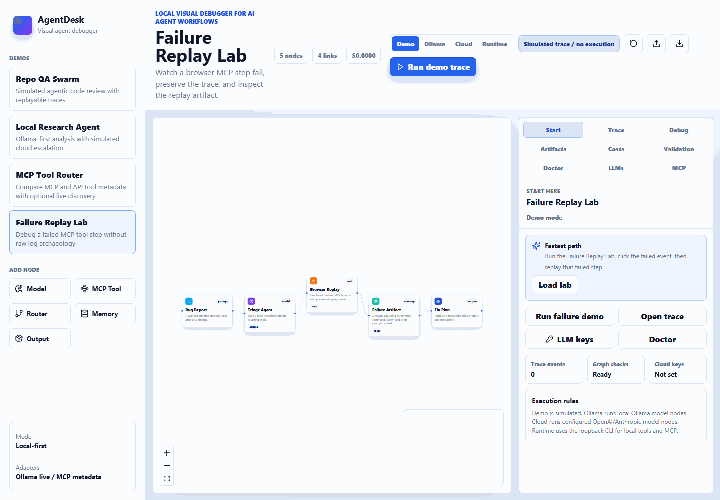This screenshot has width=720, height=500.
Task: Select the MCP Tool Router demo
Action: 73,185
